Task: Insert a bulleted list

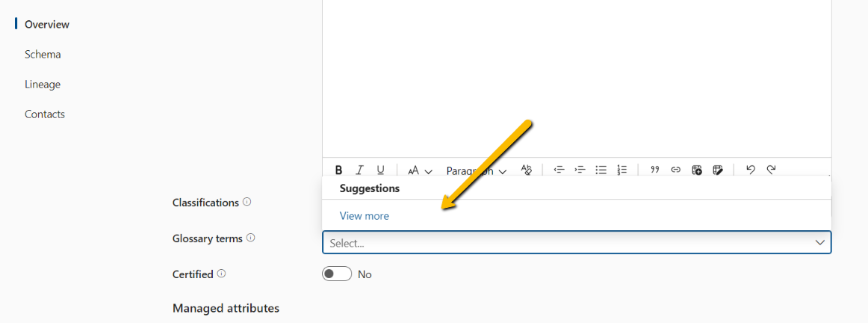Action: 601,170
